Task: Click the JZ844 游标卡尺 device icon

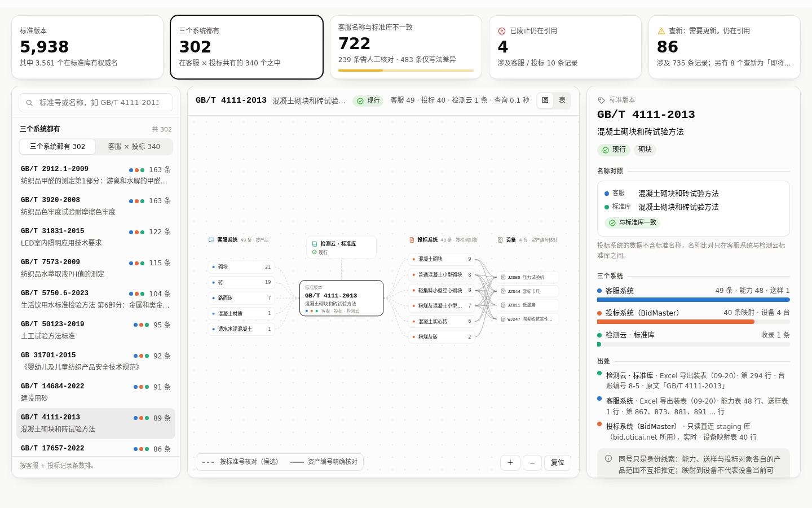Action: tap(503, 291)
